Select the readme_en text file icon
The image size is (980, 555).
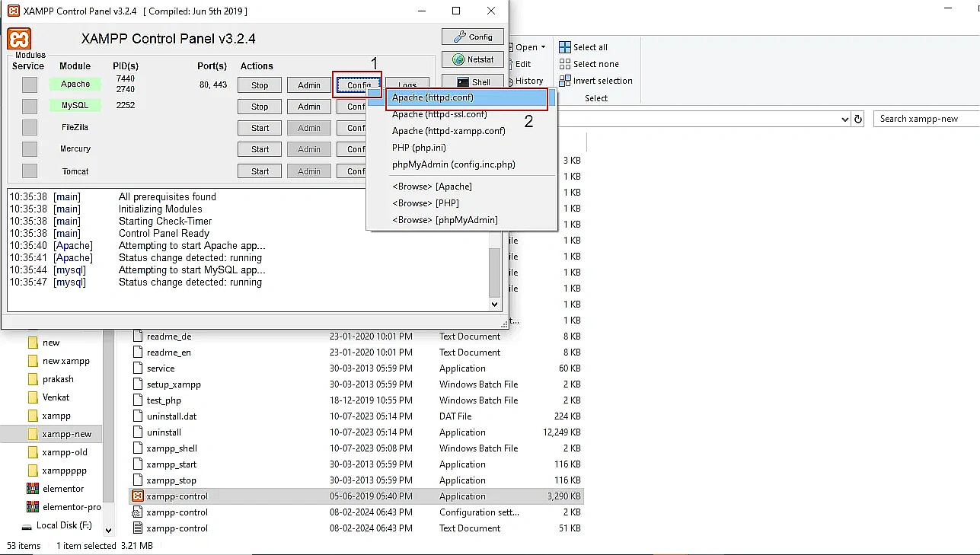tap(138, 352)
